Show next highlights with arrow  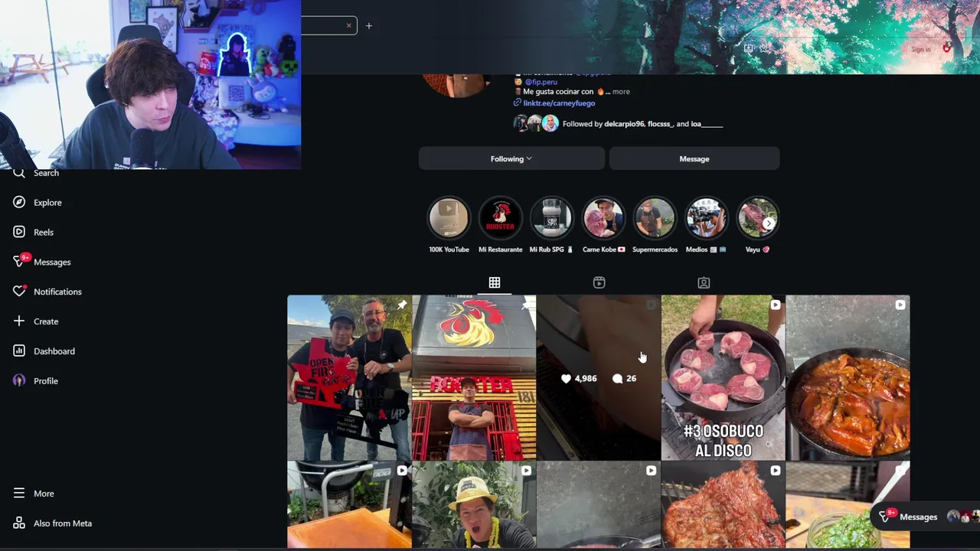pos(768,223)
